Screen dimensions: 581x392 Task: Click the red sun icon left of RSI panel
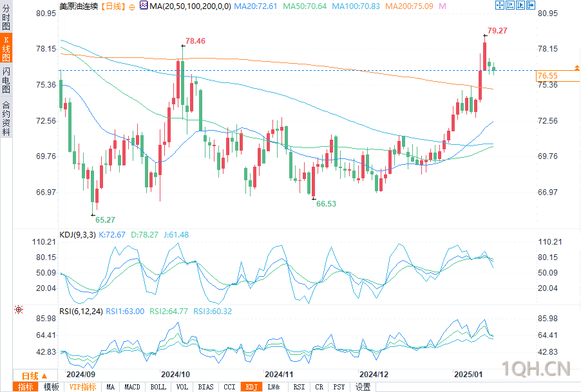click(x=19, y=310)
